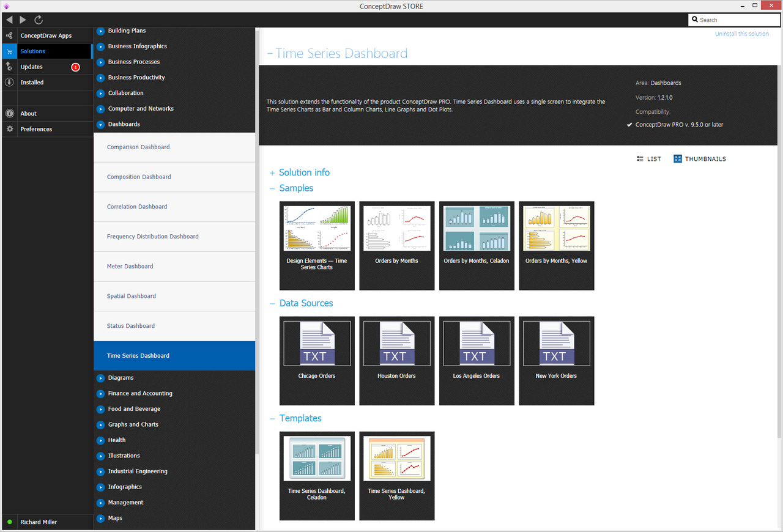Collapse the Dashboards category
This screenshot has width=783, height=532.
tap(101, 124)
